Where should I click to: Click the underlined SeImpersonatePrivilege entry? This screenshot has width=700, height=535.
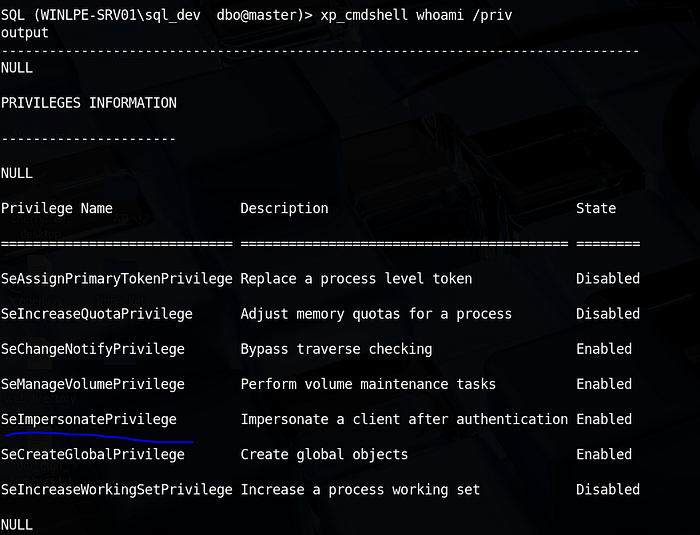(x=89, y=419)
